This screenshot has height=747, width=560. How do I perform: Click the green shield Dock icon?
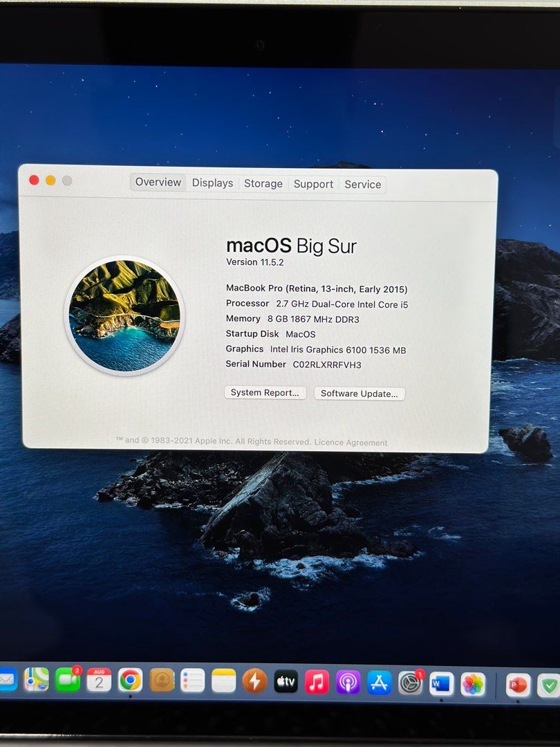pyautogui.click(x=549, y=686)
